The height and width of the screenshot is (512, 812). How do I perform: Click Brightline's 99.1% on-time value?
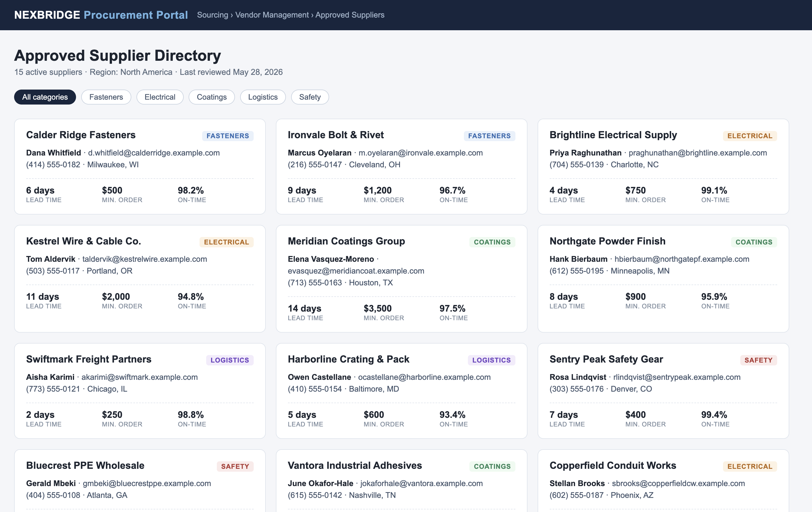tap(714, 190)
